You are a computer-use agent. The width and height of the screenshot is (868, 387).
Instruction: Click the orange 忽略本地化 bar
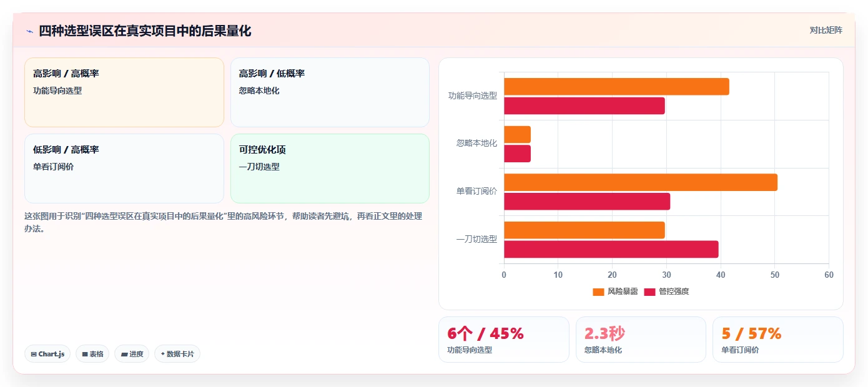coord(517,134)
